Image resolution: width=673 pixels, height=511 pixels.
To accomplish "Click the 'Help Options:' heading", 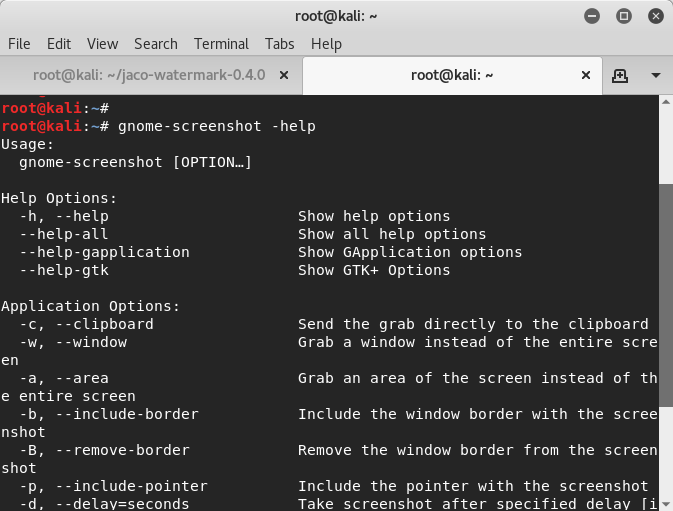I will point(59,198).
